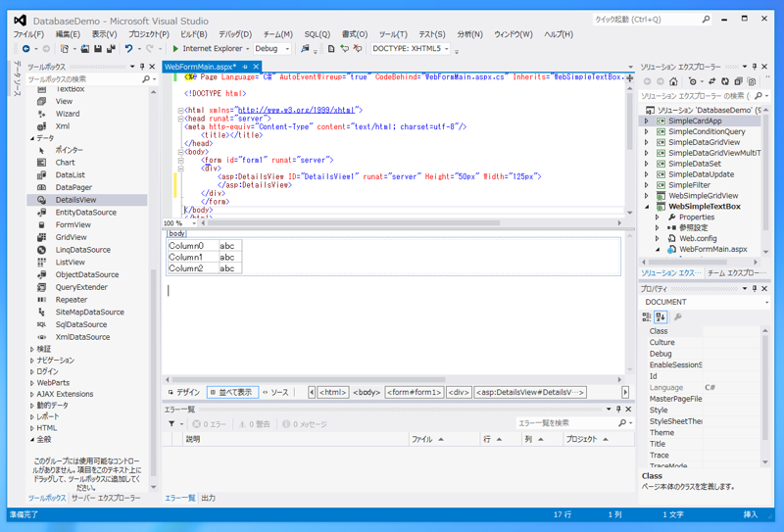Toggle auto-hide pin on Toolbox panel
784x532 pixels.
point(142,67)
